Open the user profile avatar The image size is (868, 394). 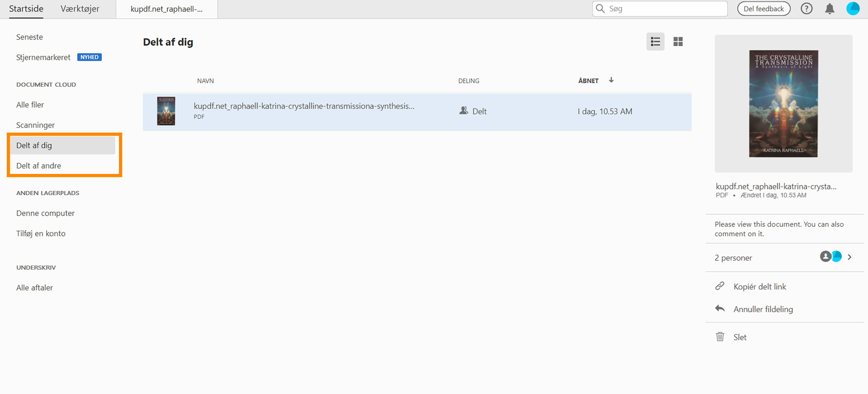tap(853, 9)
